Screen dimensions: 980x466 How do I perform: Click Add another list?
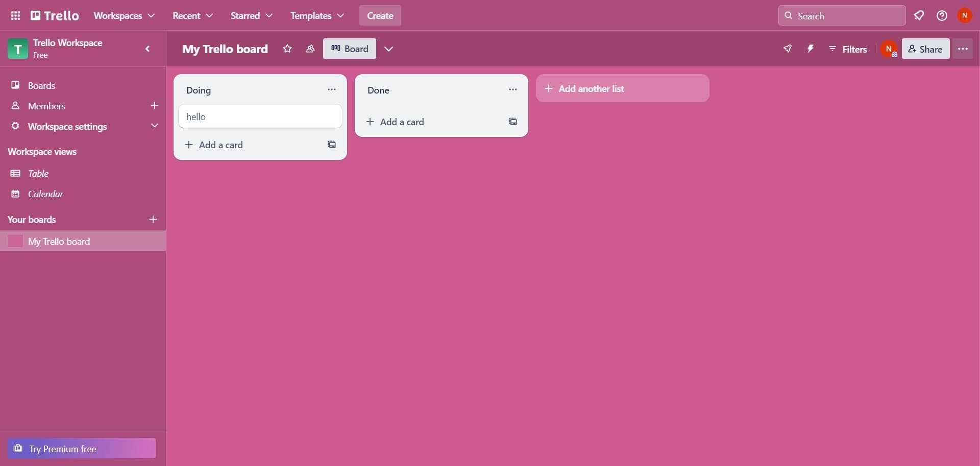point(622,88)
